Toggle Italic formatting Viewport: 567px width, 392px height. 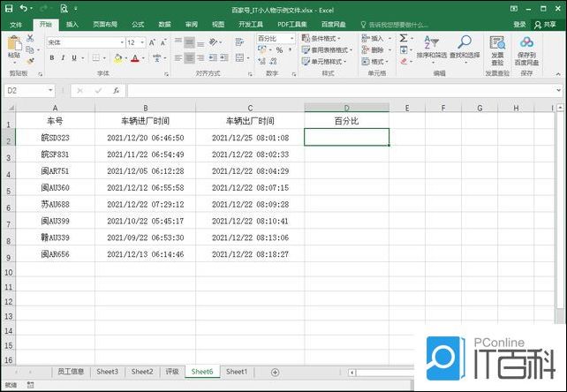click(63, 58)
